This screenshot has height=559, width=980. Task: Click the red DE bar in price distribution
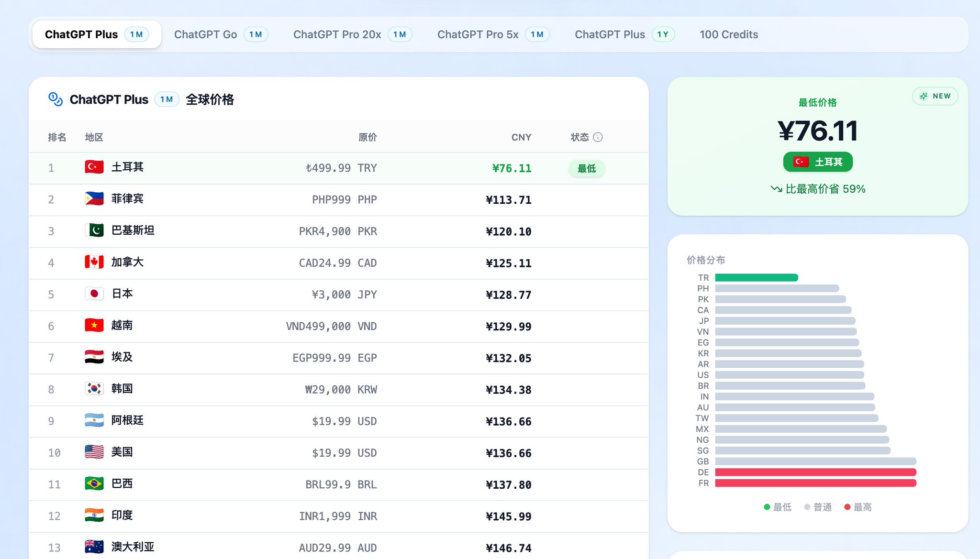point(816,472)
